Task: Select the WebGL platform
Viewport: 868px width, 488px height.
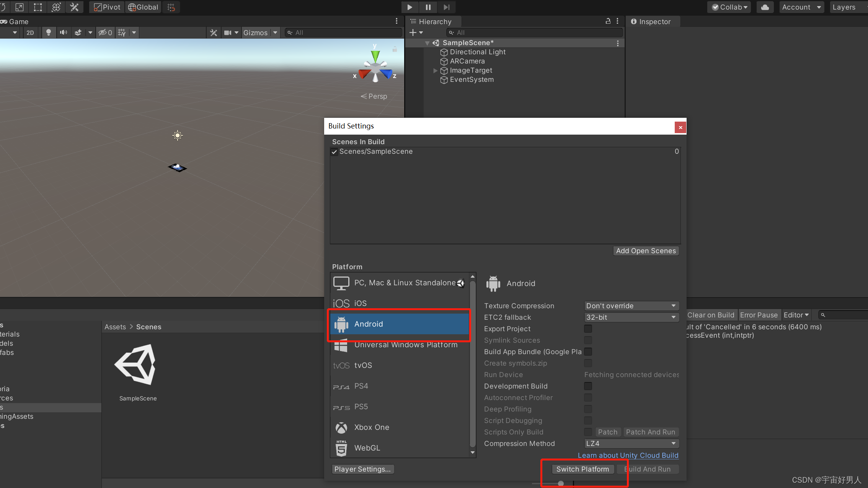Action: pyautogui.click(x=400, y=448)
